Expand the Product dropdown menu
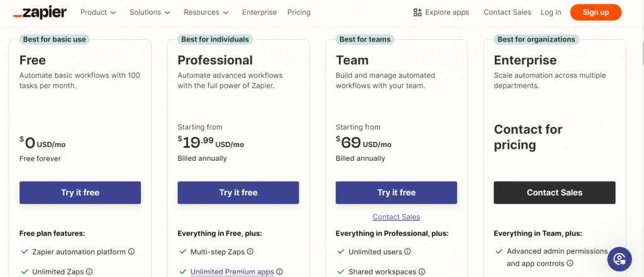The image size is (644, 277). [x=98, y=13]
